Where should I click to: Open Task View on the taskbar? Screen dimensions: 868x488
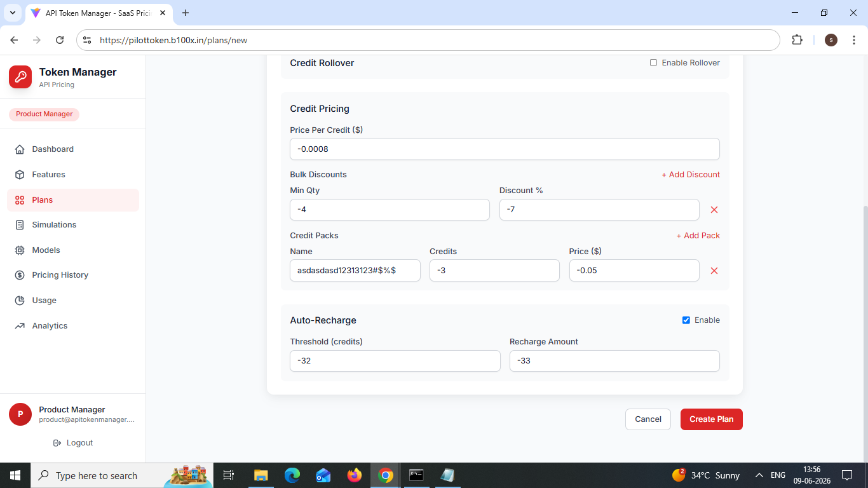(x=229, y=475)
